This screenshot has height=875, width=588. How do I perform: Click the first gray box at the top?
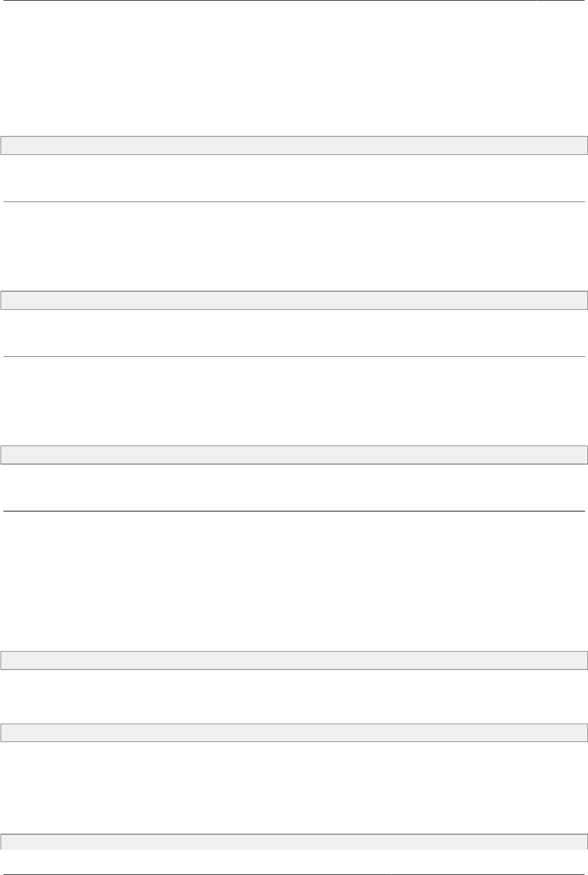pyautogui.click(x=294, y=145)
